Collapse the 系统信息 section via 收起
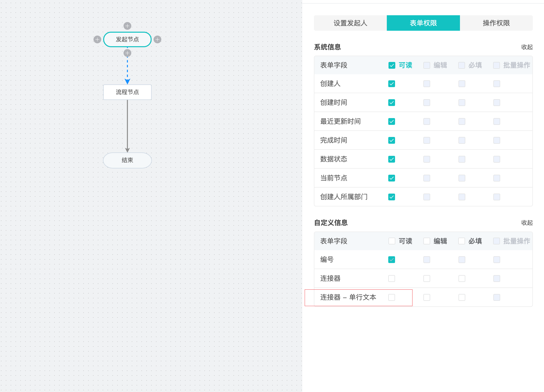Image resolution: width=544 pixels, height=392 pixels. [x=527, y=47]
